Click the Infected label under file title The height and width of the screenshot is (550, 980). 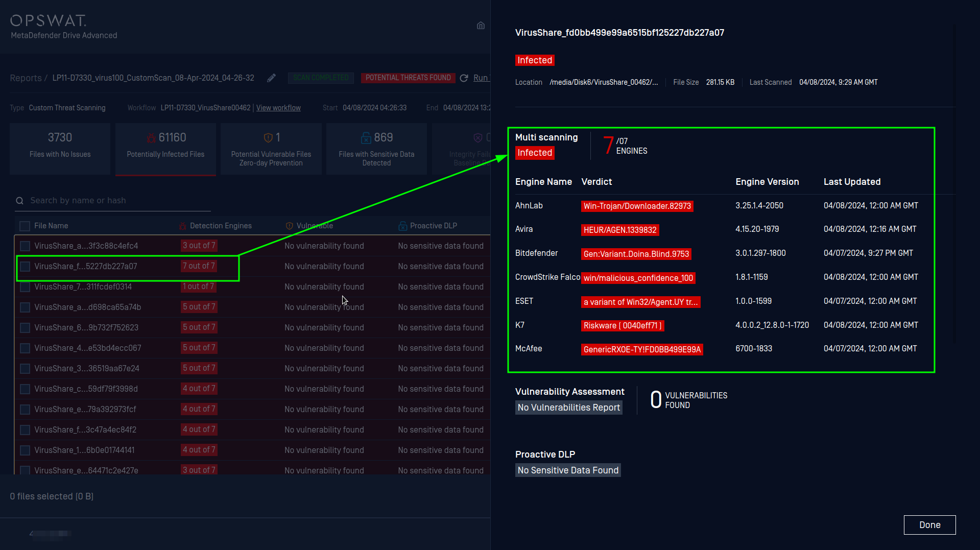(535, 60)
